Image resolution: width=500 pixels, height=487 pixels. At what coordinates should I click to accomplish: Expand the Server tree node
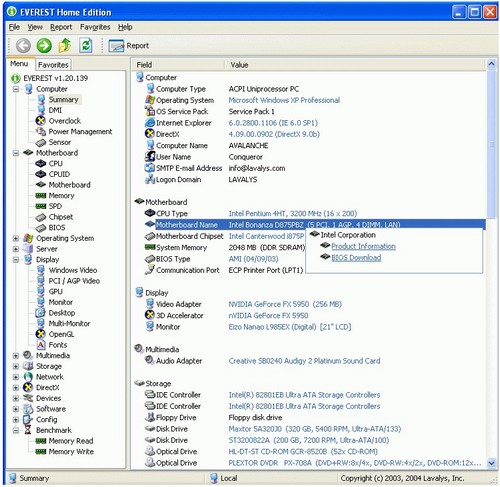point(16,249)
